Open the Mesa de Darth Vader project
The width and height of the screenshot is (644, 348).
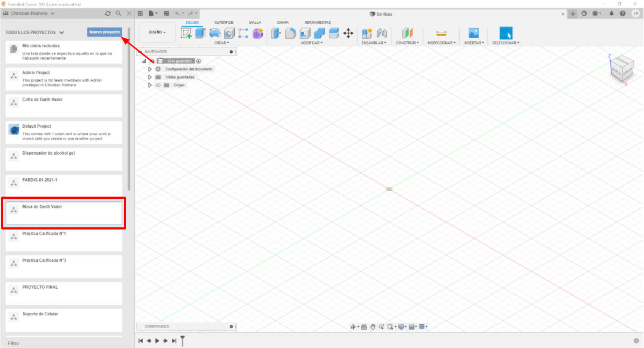64,213
